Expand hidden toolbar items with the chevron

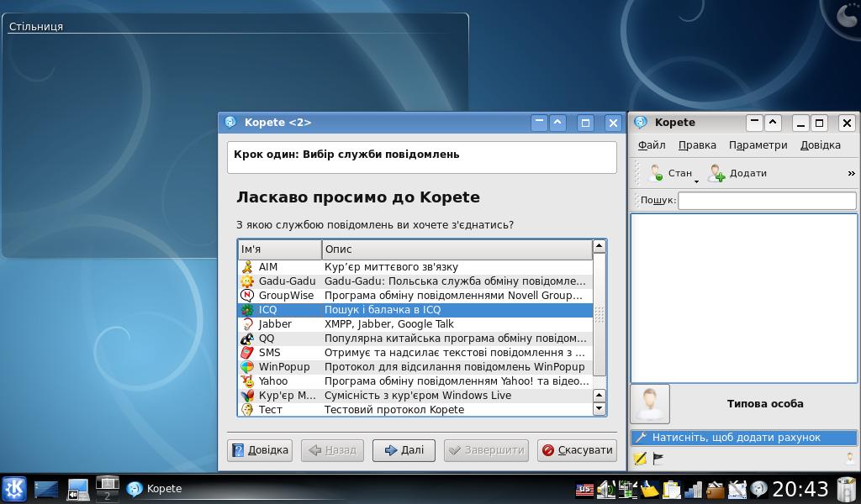pos(851,173)
